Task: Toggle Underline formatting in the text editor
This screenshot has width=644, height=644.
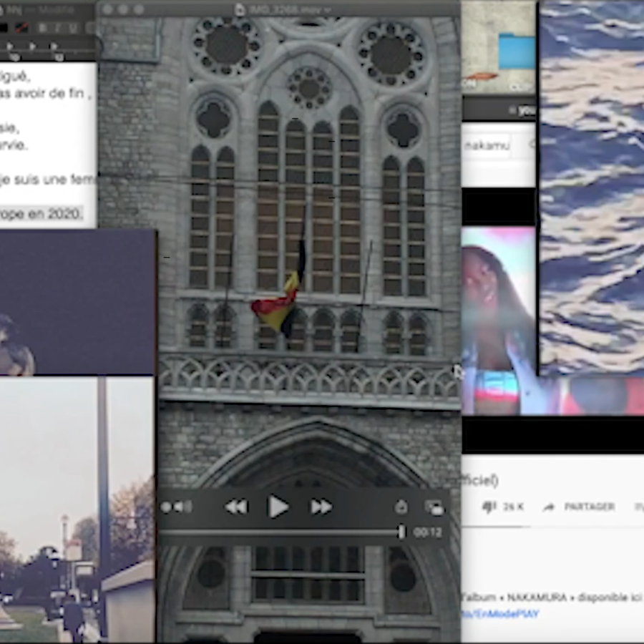Action: [74, 28]
